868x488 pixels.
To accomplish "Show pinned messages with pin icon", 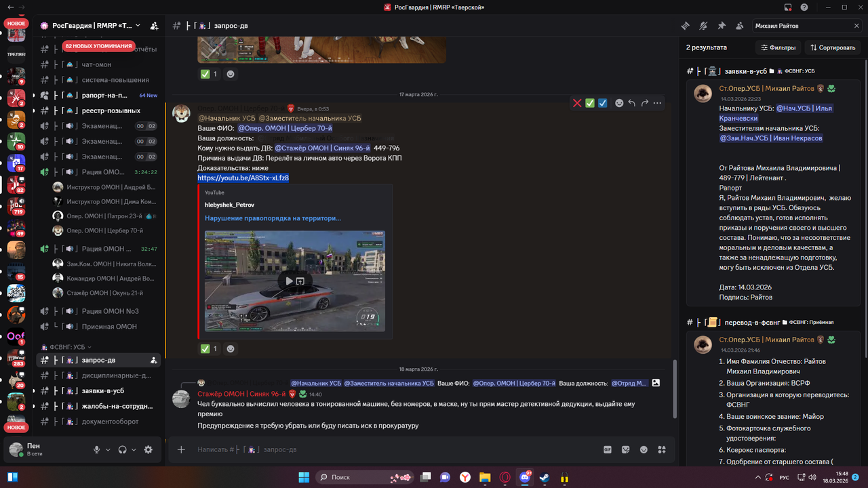I will pyautogui.click(x=722, y=26).
